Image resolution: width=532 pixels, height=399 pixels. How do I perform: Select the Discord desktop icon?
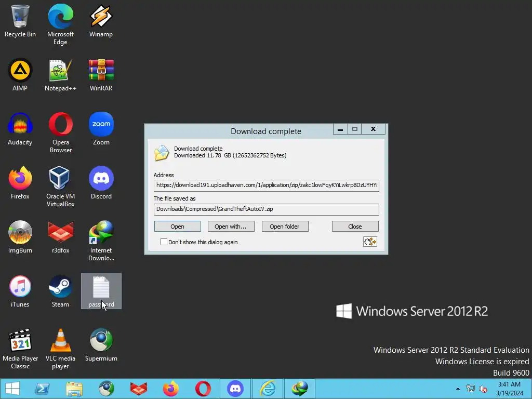101,182
